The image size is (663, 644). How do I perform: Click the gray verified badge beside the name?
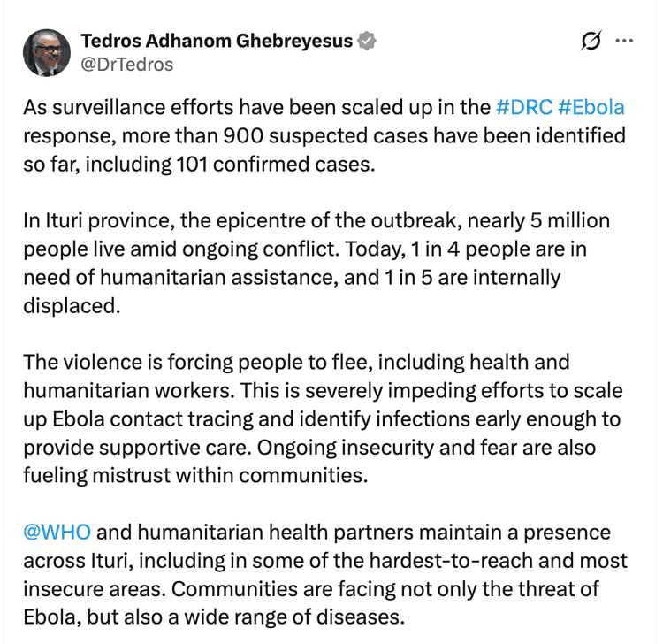367,41
